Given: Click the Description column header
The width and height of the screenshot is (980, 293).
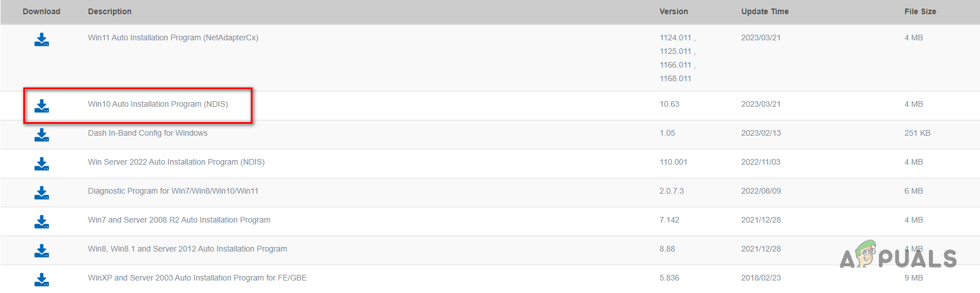Looking at the screenshot, I should (x=110, y=12).
